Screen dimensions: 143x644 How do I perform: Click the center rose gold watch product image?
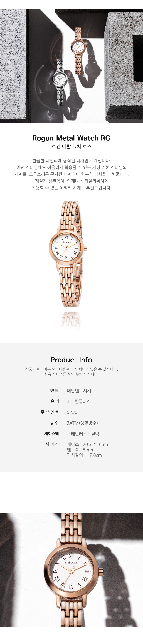[68, 254]
